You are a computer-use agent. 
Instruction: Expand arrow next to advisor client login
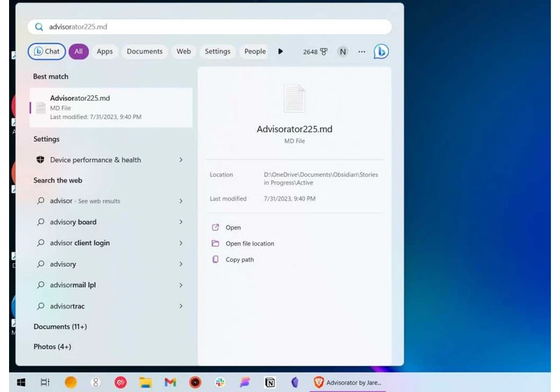click(x=181, y=243)
